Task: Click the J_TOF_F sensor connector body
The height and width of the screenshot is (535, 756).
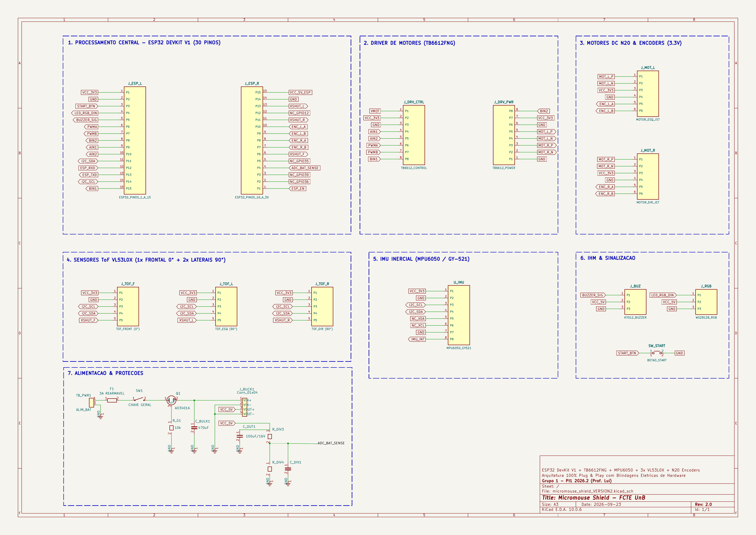Action: coord(128,306)
